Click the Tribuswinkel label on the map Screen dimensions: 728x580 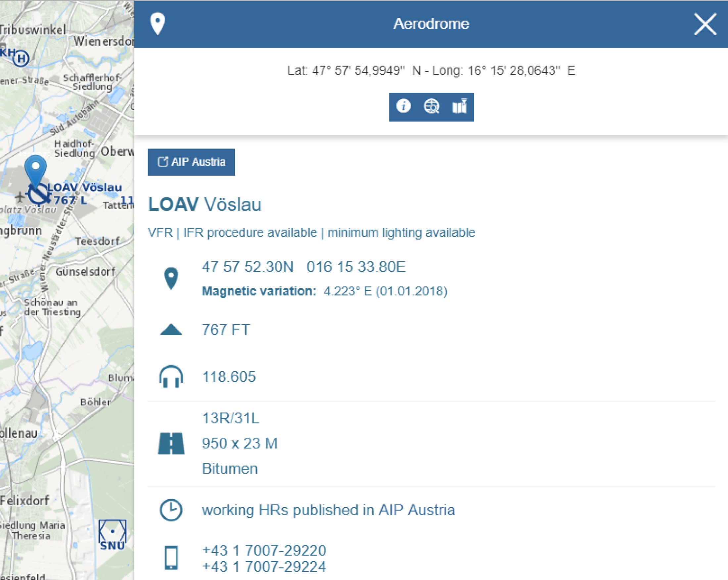click(33, 30)
